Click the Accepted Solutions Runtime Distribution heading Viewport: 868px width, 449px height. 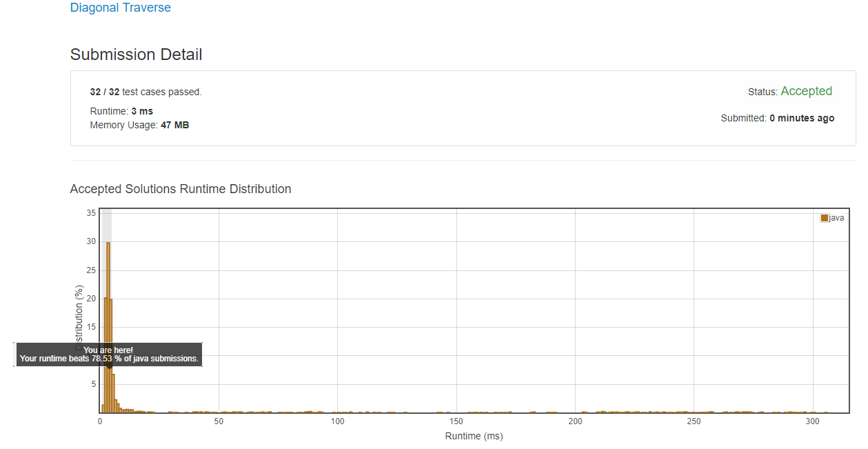pos(181,189)
